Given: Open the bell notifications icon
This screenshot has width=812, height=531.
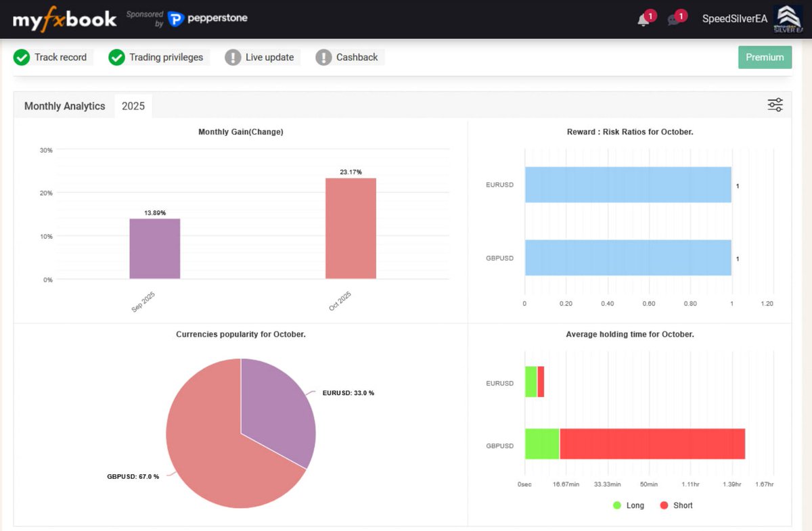Looking at the screenshot, I should 643,20.
